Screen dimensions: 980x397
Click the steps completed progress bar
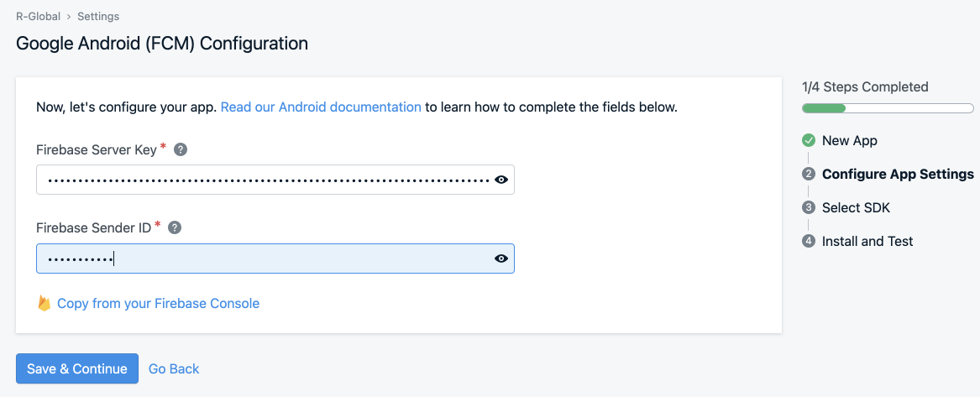[888, 108]
